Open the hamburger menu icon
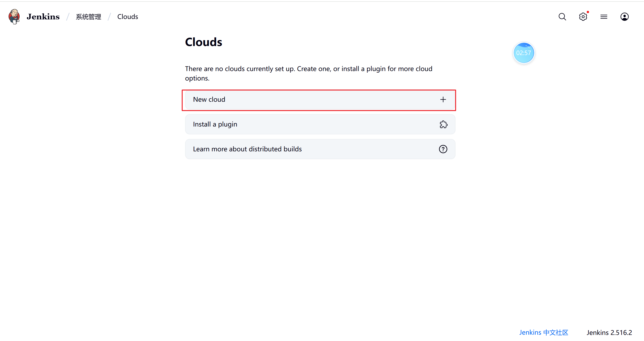Screen dimensions: 644x341 pyautogui.click(x=604, y=17)
